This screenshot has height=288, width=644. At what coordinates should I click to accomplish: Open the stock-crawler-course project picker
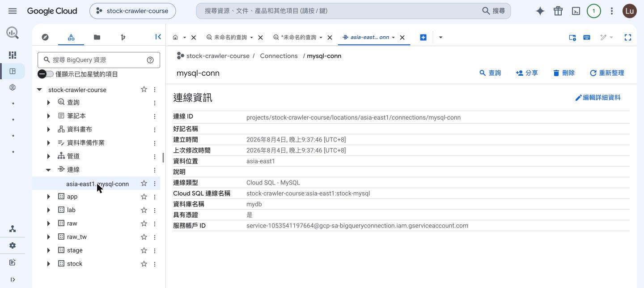click(132, 11)
